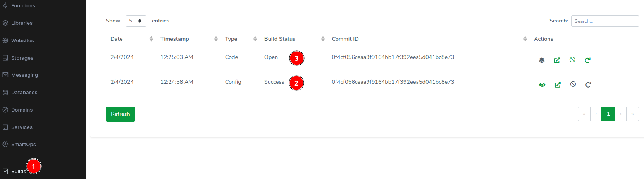Open SmartOps from the sidebar
644x179 pixels.
coord(23,145)
